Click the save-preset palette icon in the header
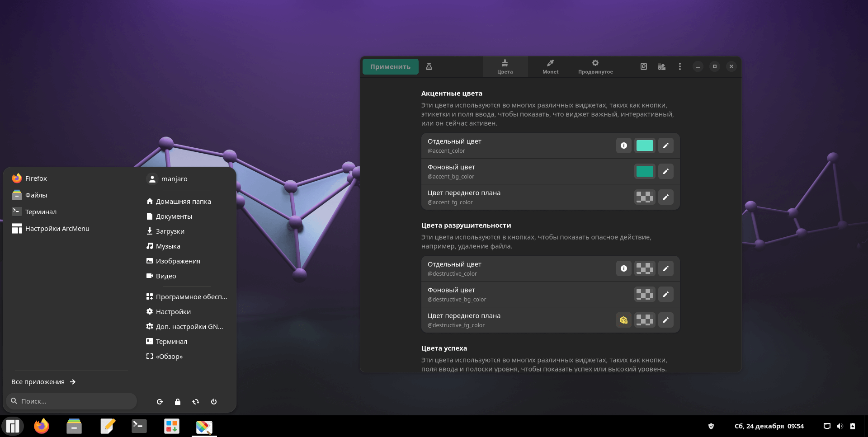 point(661,66)
